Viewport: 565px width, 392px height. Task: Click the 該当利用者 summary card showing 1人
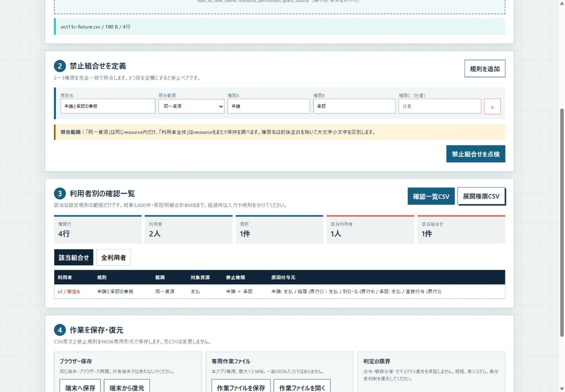point(370,230)
